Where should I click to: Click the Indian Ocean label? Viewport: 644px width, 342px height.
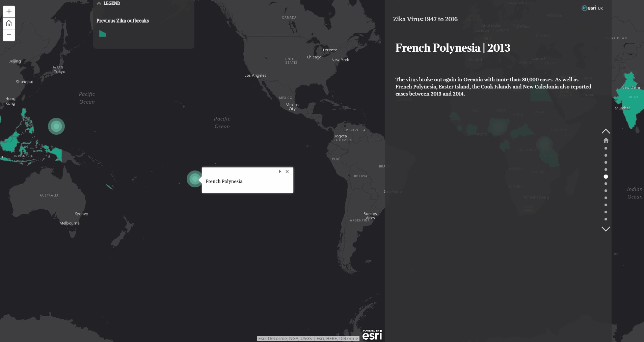[635, 193]
